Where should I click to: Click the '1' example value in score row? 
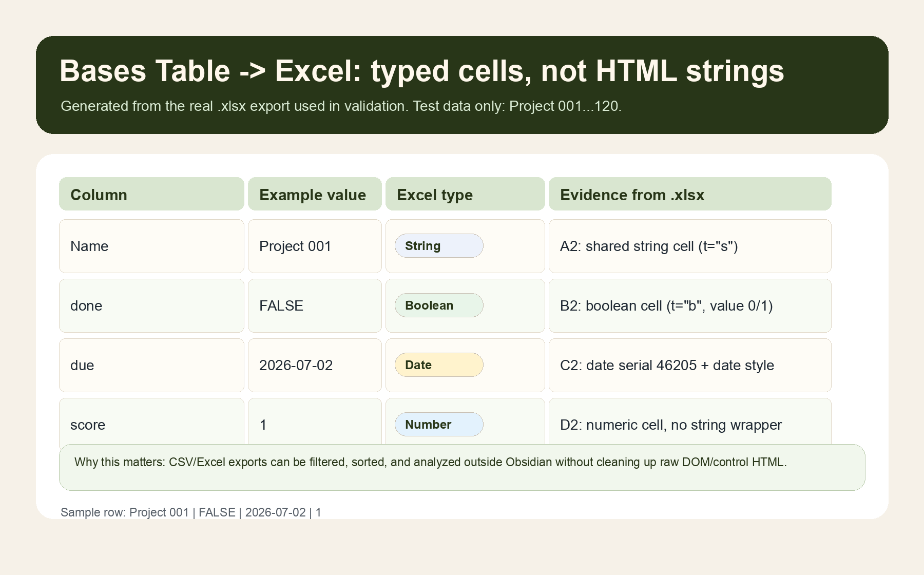point(315,421)
